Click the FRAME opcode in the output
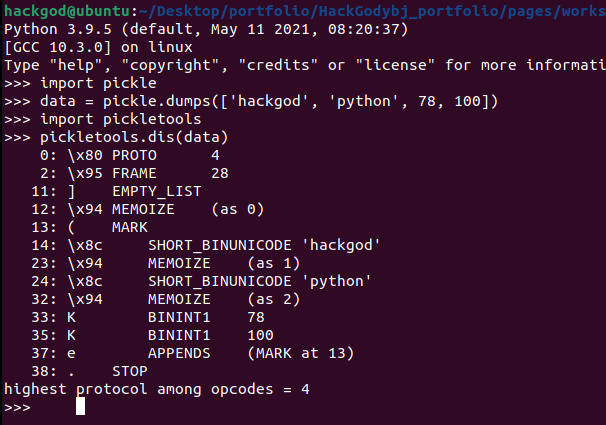Screen dimensions: 606x425 [x=135, y=173]
